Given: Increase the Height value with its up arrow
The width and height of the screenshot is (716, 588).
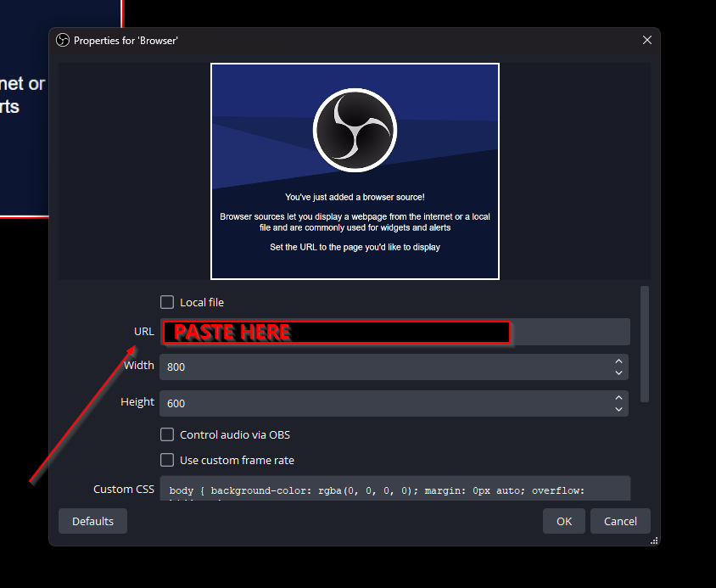Looking at the screenshot, I should click(x=618, y=399).
